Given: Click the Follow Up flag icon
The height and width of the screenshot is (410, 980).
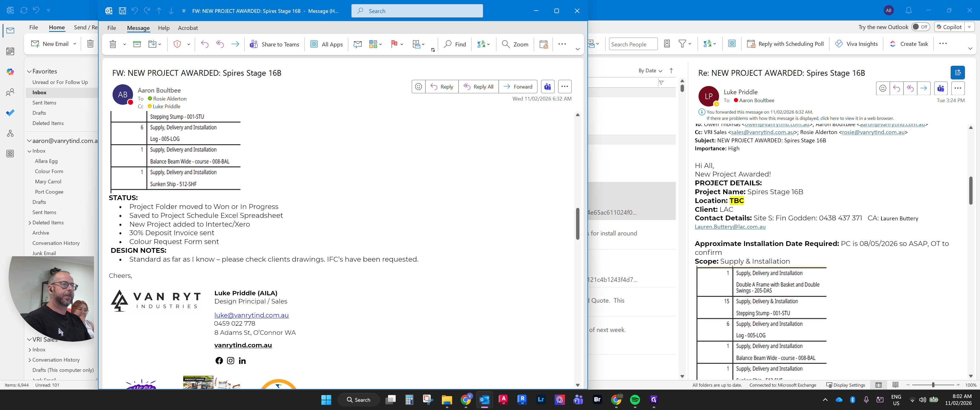Looking at the screenshot, I should point(394,44).
